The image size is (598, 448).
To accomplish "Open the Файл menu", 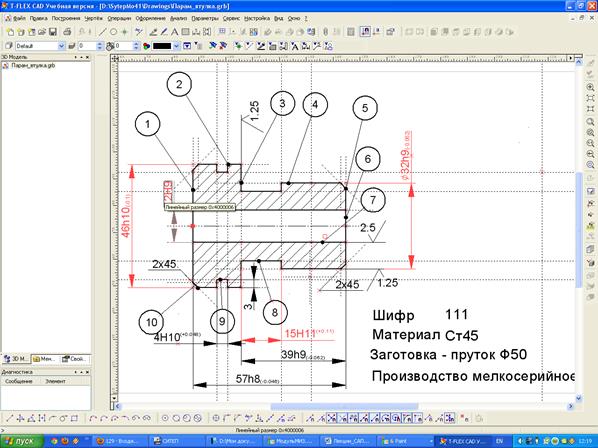I will click(x=19, y=18).
